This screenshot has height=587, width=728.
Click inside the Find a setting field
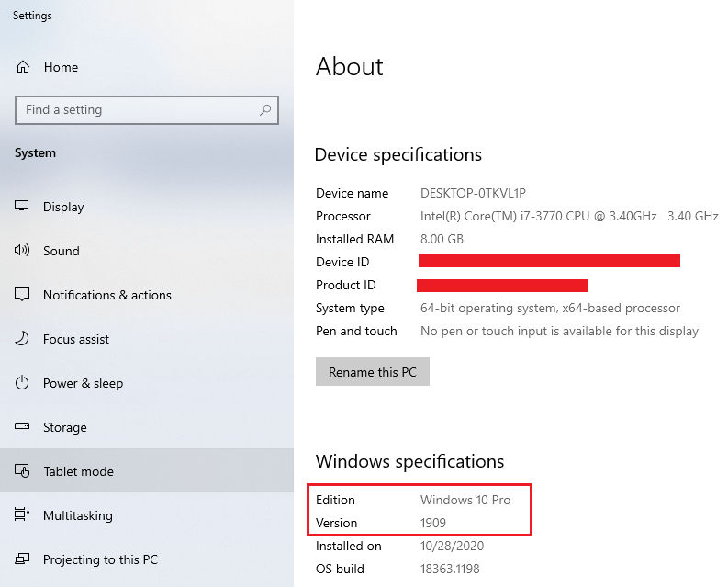pos(147,110)
